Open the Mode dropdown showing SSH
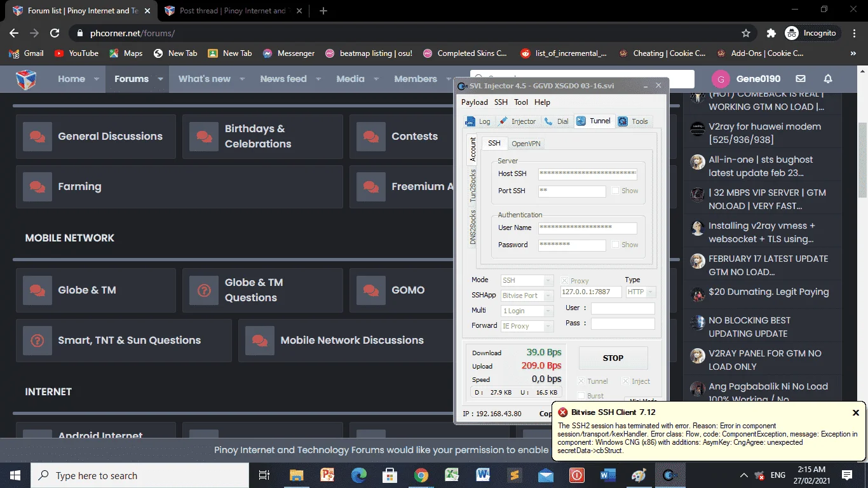The width and height of the screenshot is (868, 488). [527, 280]
